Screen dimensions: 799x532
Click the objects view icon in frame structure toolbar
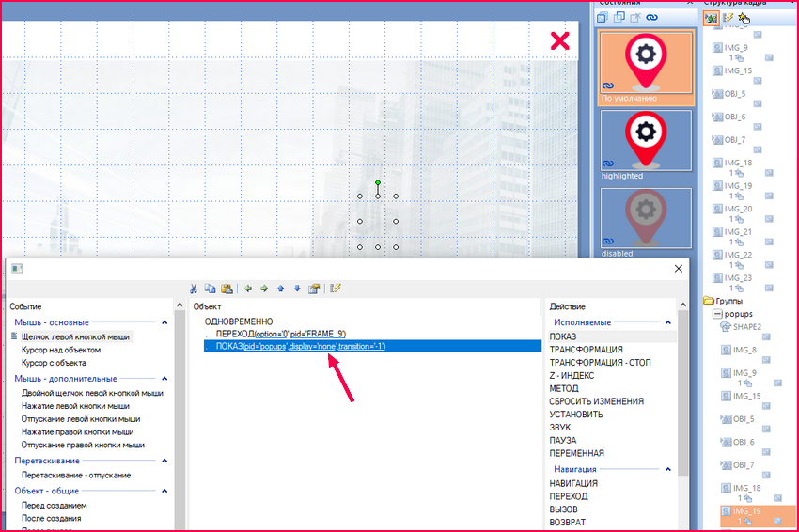(x=711, y=19)
